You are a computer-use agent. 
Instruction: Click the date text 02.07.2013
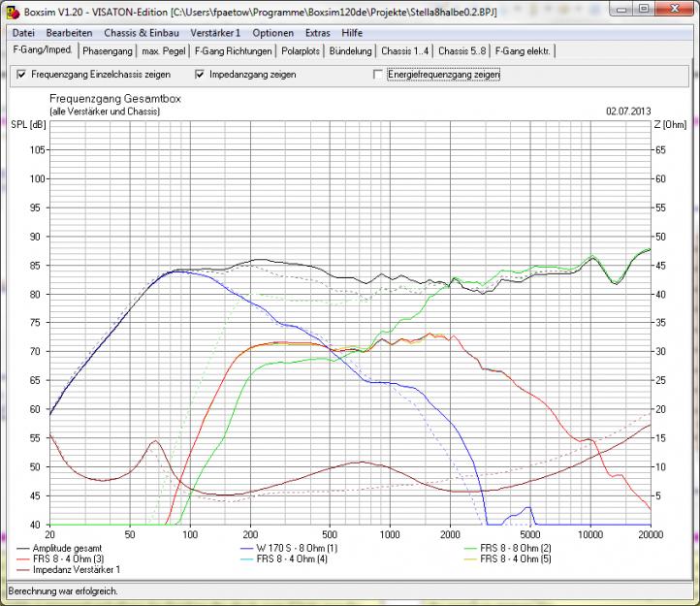pos(628,112)
